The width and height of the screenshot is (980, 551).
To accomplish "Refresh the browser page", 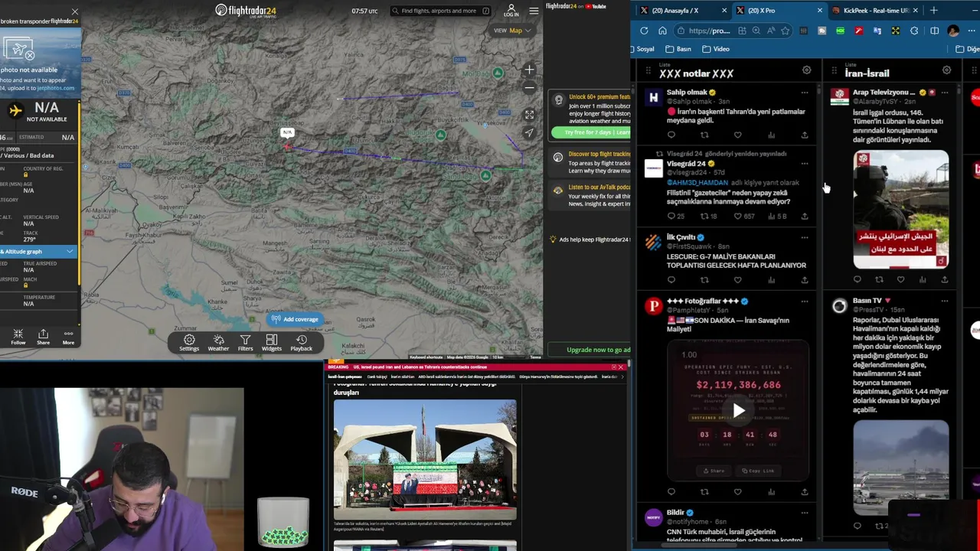I will (644, 31).
